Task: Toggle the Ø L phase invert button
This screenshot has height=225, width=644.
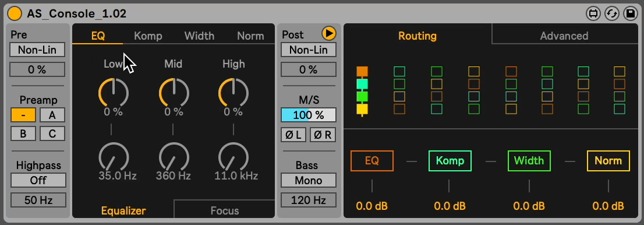Action: [293, 135]
